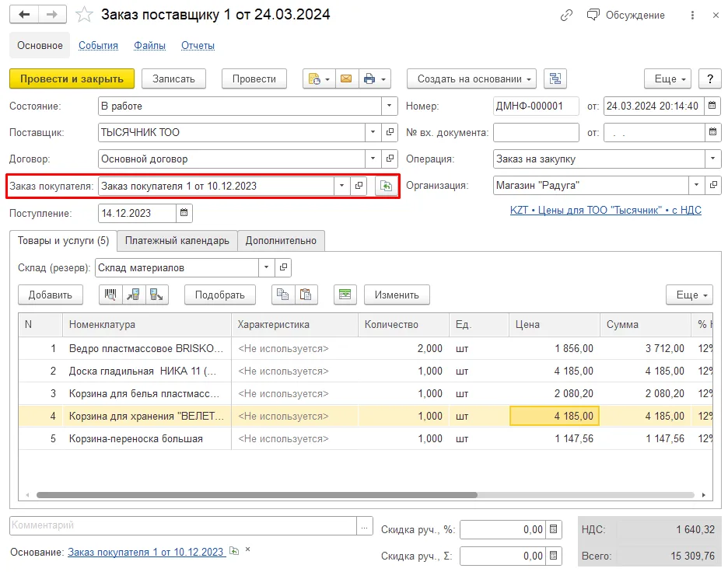Go forward using the right arrow
The width and height of the screenshot is (728, 572).
[x=52, y=15]
